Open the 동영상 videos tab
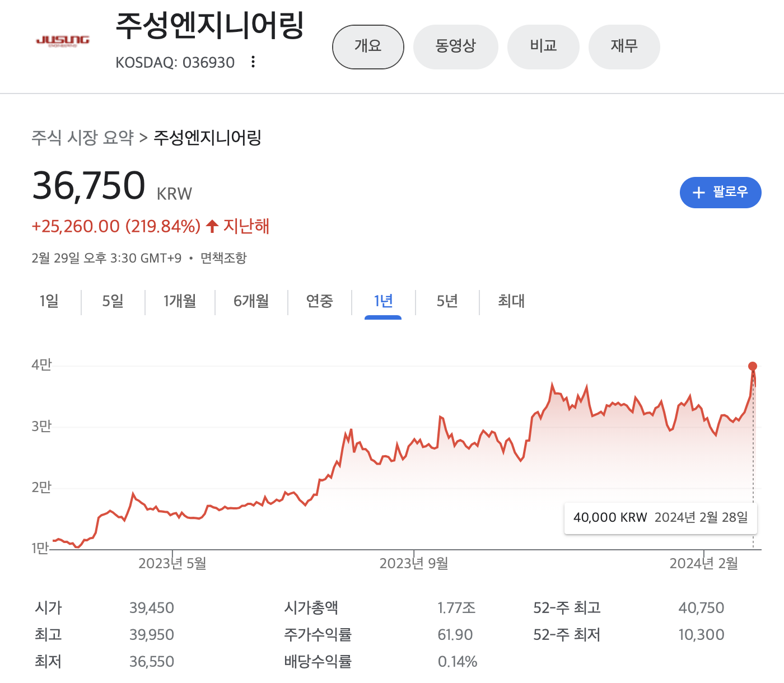The image size is (784, 683). pos(455,46)
